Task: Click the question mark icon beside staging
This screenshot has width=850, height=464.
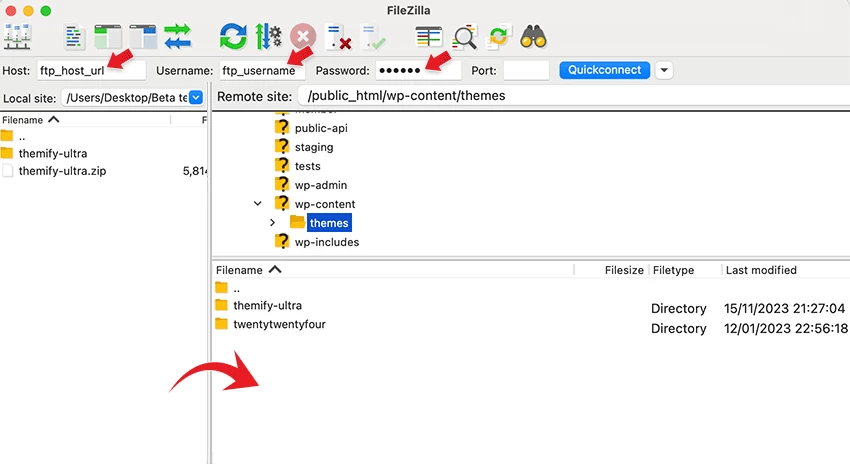Action: pyautogui.click(x=282, y=146)
